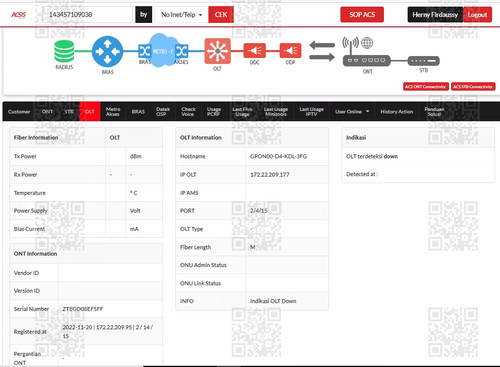Open the Metro Akses tab
The width and height of the screenshot is (500, 367).
113,112
